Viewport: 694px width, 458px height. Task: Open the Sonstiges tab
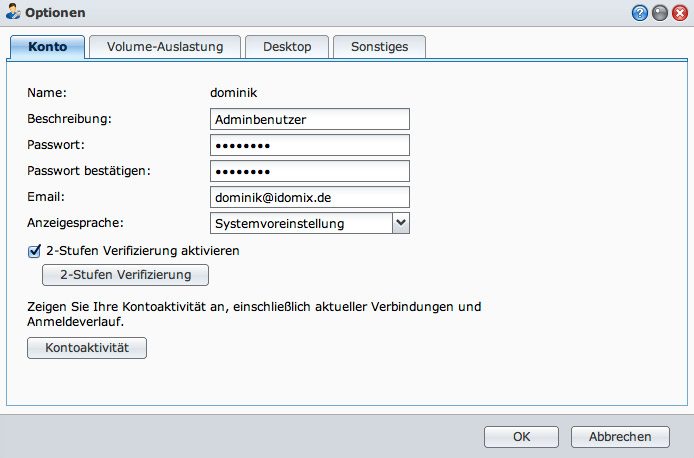coord(379,47)
